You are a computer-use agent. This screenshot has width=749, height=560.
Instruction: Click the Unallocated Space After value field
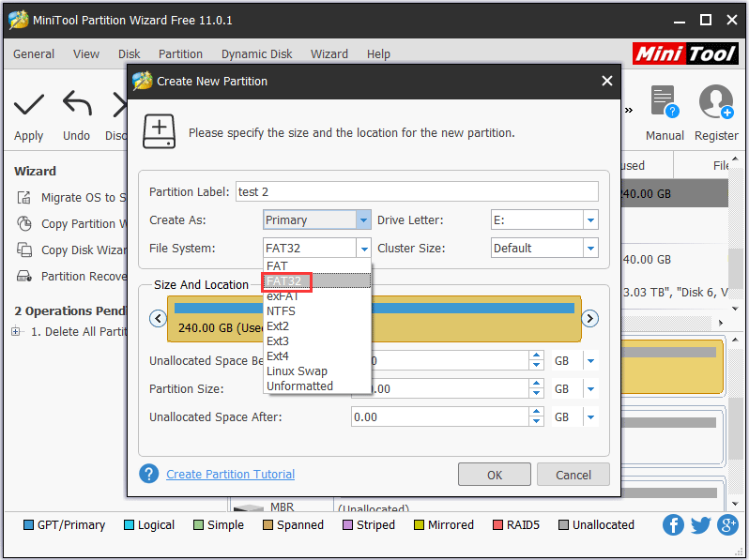pyautogui.click(x=440, y=417)
